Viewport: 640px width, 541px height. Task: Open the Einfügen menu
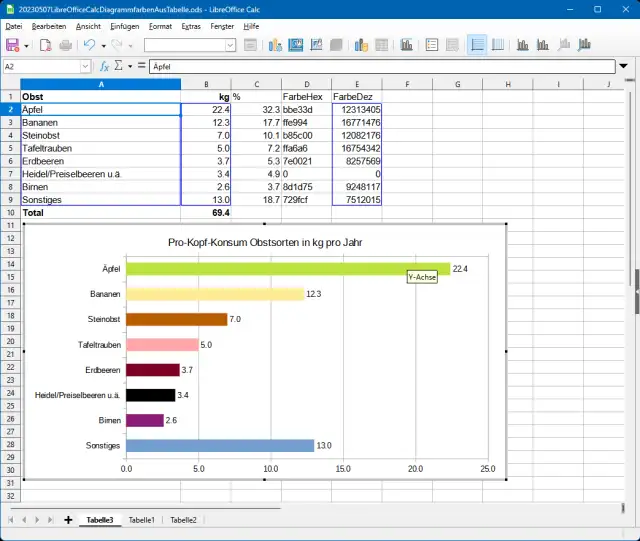(125, 25)
